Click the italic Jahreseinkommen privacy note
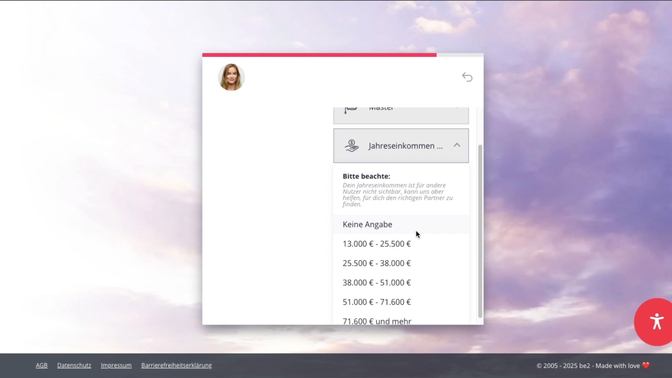The width and height of the screenshot is (672, 378). point(398,195)
